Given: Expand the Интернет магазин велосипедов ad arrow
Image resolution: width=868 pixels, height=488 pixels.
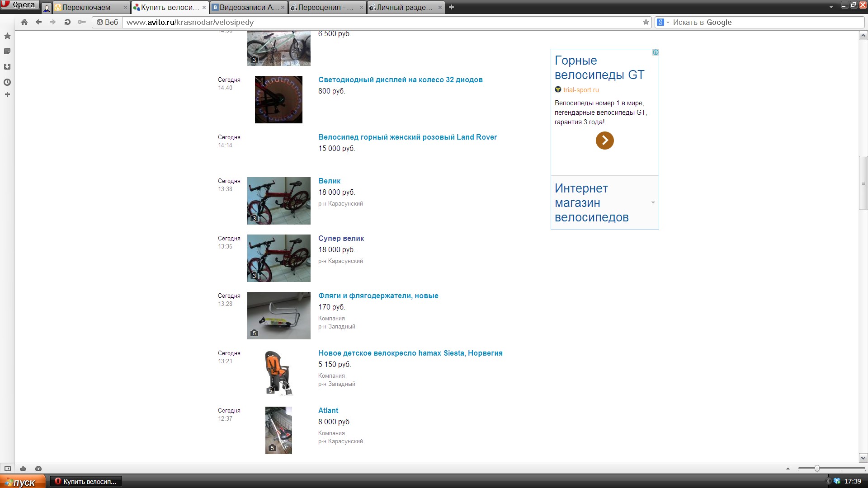Looking at the screenshot, I should [x=653, y=202].
